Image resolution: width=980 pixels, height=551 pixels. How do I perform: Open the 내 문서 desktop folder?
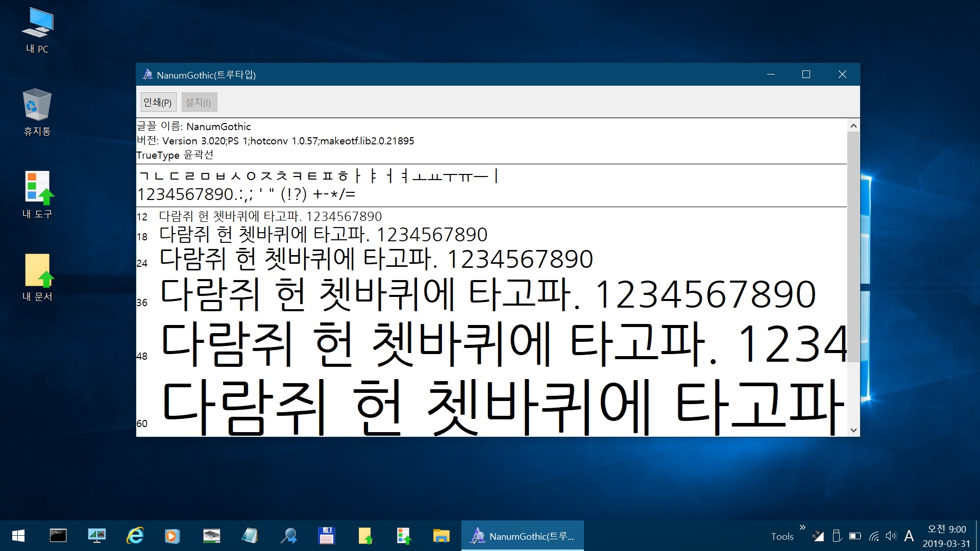click(37, 278)
